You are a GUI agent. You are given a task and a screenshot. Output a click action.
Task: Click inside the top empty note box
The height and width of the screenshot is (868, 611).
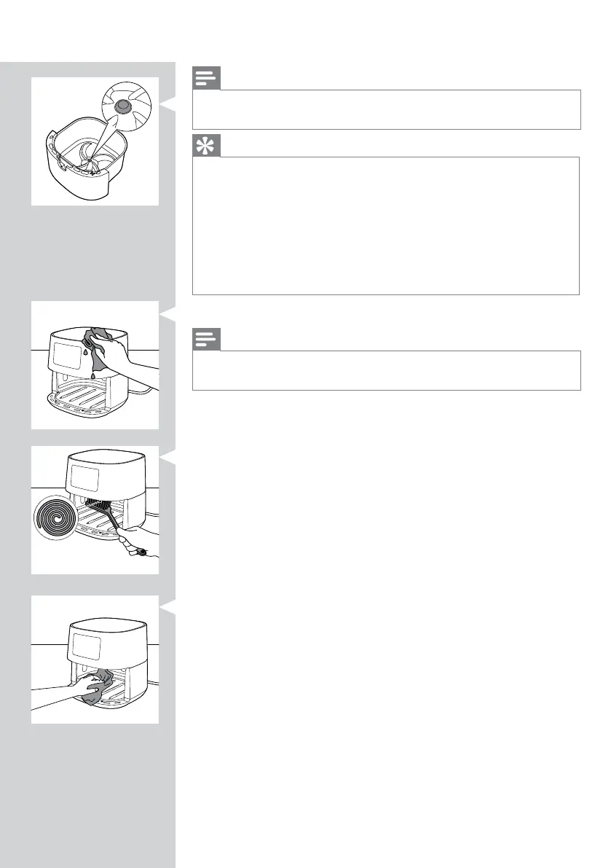pyautogui.click(x=387, y=109)
